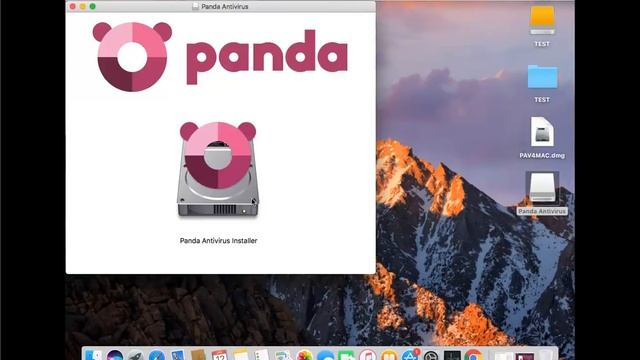Open App Store with badge in Dock

point(410,355)
